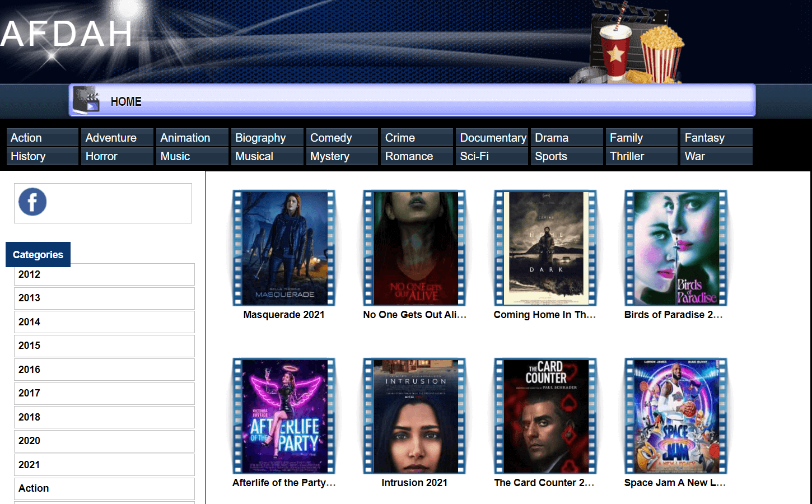The width and height of the screenshot is (812, 504).
Task: Select the Sci-Fi genre tab
Action: point(492,156)
